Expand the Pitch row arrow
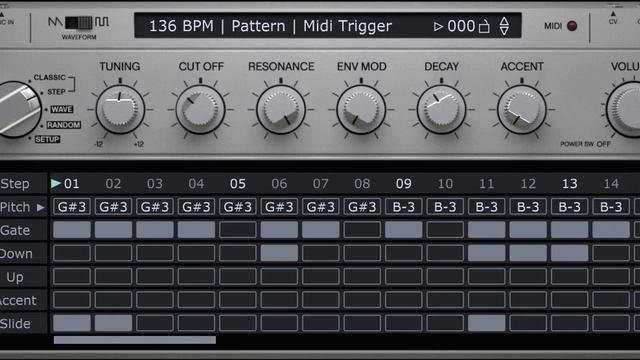Screen dimensions: 640x360 (x=40, y=207)
